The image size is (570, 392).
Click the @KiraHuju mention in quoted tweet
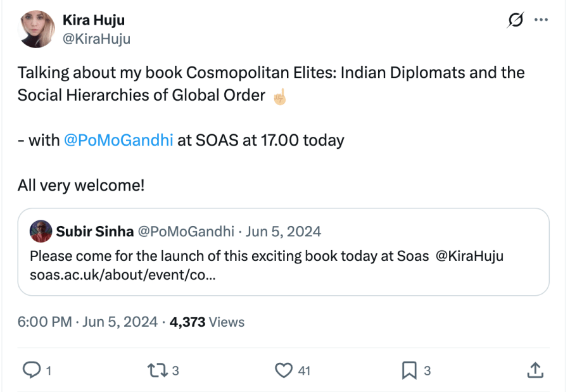469,257
